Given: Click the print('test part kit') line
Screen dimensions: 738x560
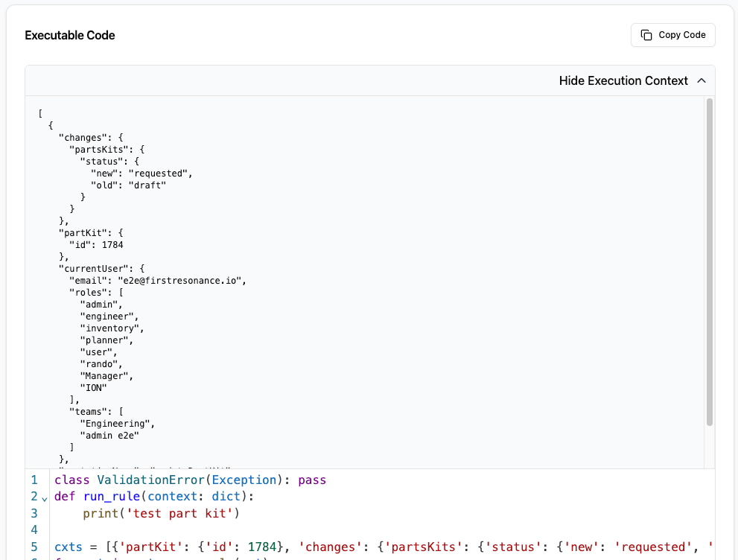Looking at the screenshot, I should 162,513.
